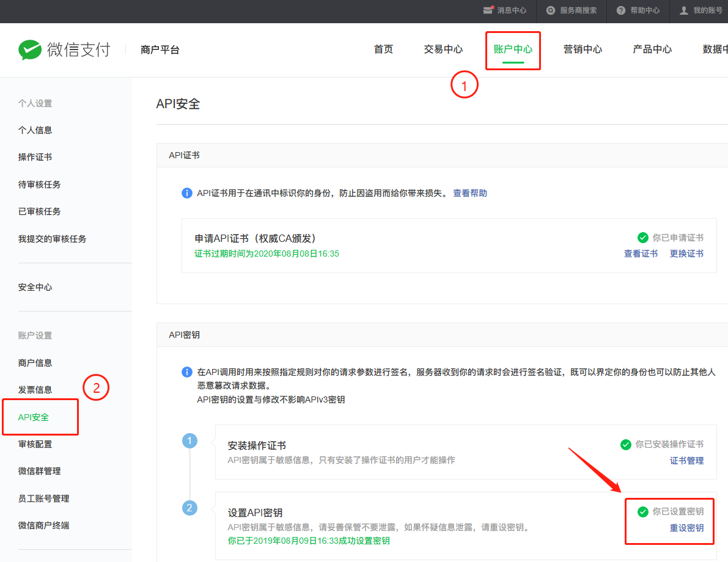
Task: Open 我的账号 in top bar
Action: pos(708,10)
